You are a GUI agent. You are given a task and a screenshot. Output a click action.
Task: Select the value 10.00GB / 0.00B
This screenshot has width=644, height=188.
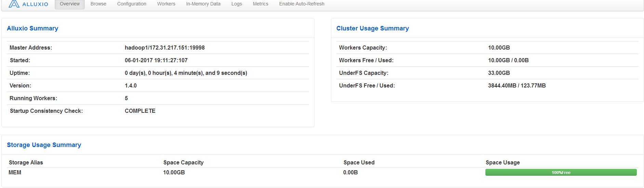pyautogui.click(x=508, y=61)
